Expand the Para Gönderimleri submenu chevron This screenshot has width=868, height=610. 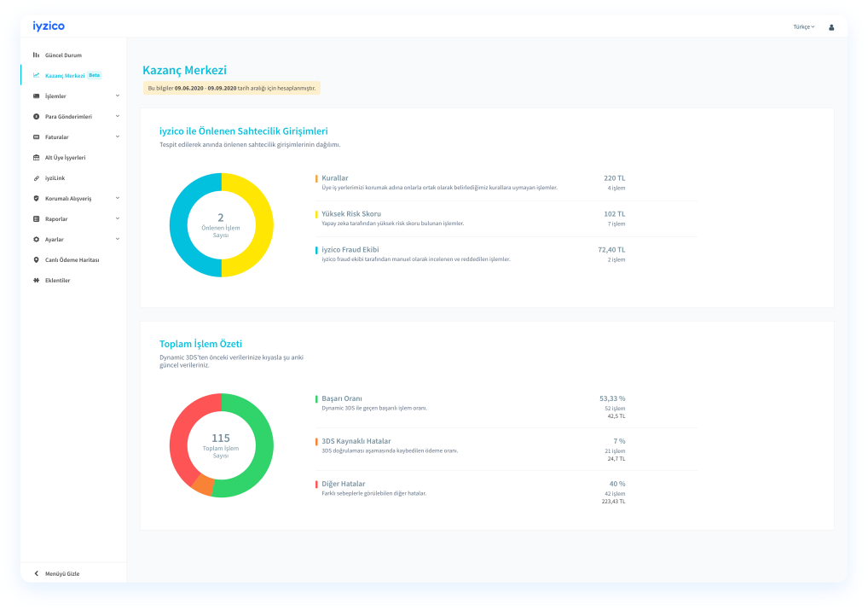(118, 116)
